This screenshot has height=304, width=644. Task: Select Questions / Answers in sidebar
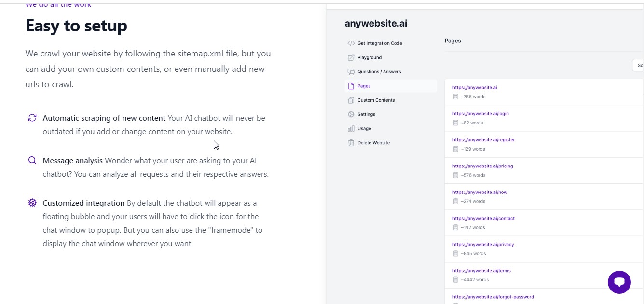[392, 72]
